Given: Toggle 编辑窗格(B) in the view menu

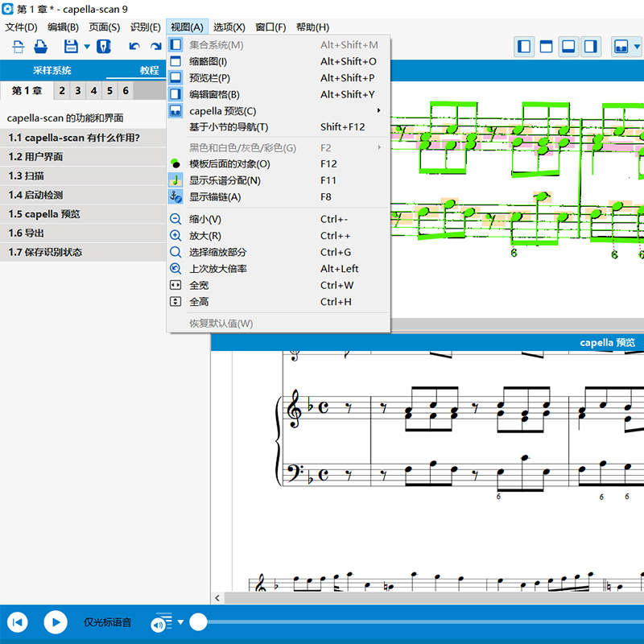Looking at the screenshot, I should tap(278, 94).
